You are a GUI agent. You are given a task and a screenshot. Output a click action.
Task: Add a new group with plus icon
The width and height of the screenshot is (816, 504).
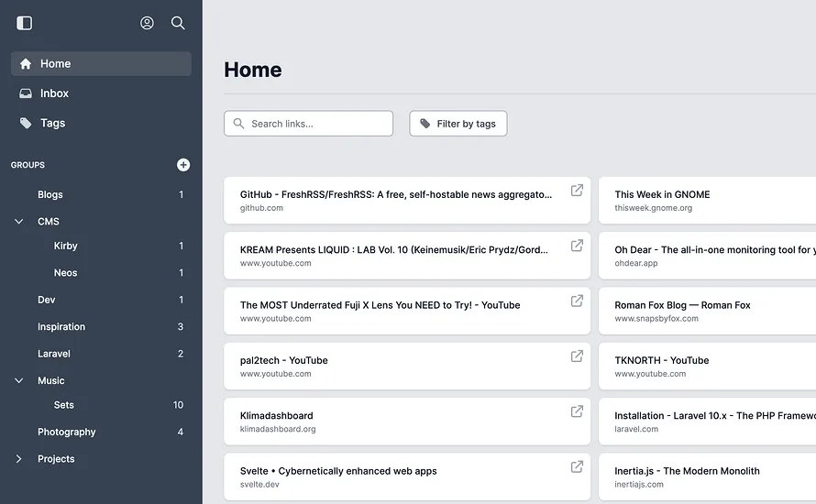click(x=183, y=165)
